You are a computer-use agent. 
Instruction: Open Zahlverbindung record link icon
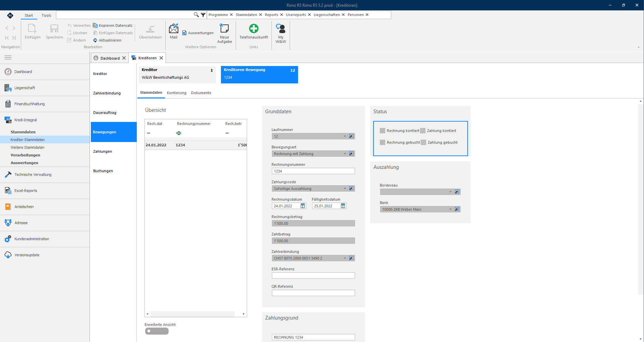(351, 258)
